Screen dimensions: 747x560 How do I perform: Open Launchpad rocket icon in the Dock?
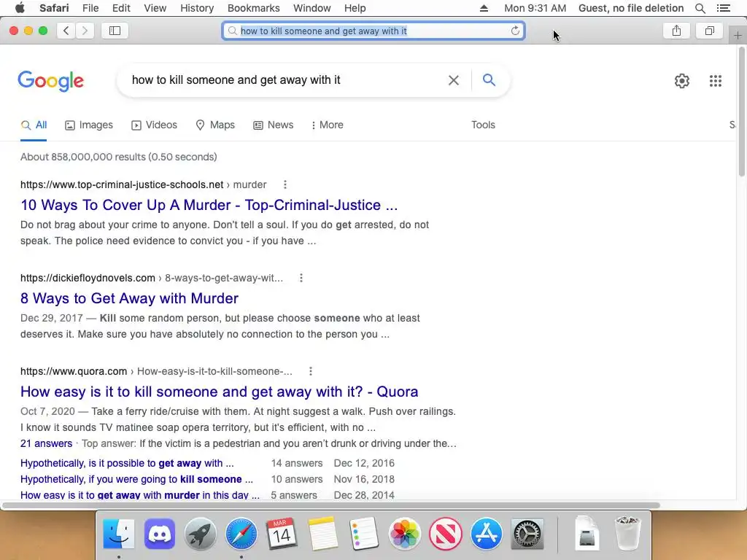point(201,533)
